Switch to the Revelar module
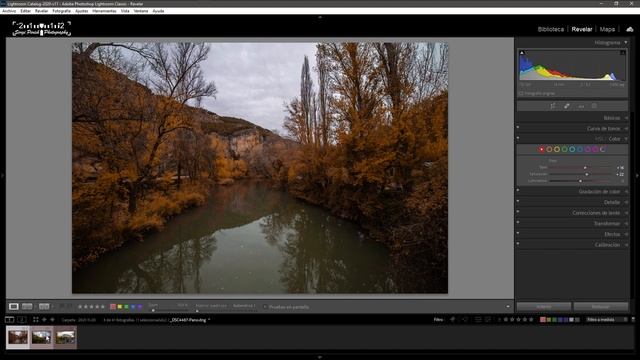This screenshot has height=360, width=640. [x=582, y=29]
